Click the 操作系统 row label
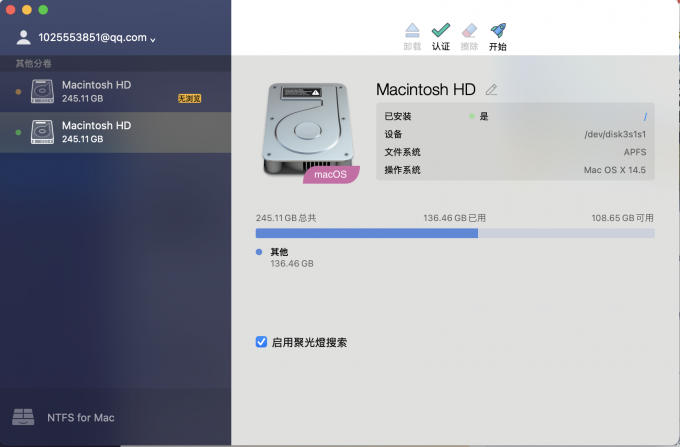This screenshot has height=447, width=680. 402,170
